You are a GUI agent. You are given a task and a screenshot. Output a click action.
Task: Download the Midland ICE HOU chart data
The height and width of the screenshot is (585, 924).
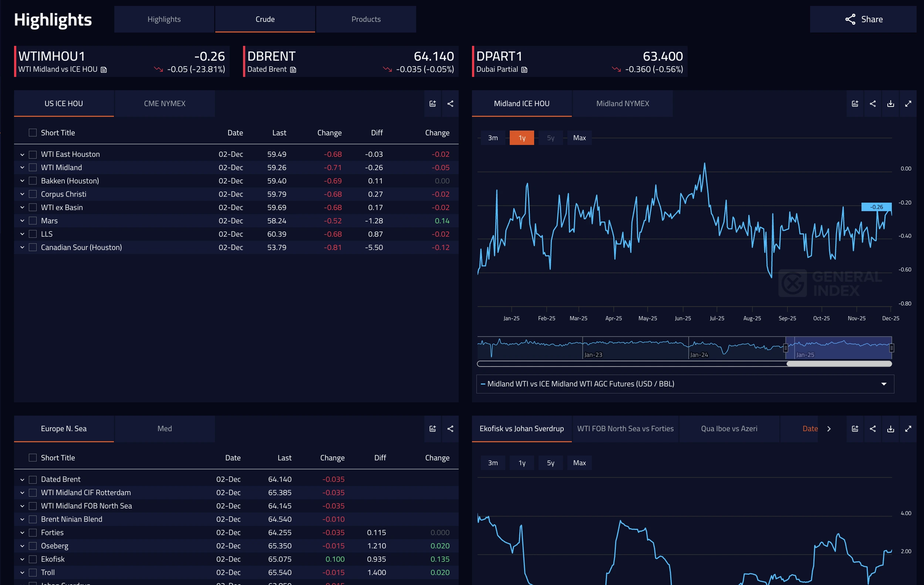[890, 104]
